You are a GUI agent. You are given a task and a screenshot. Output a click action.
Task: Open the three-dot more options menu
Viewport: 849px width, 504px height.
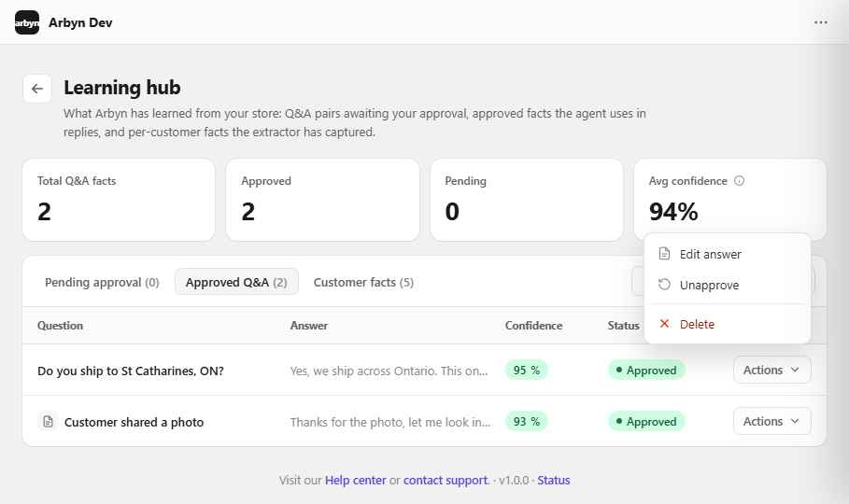pyautogui.click(x=820, y=22)
